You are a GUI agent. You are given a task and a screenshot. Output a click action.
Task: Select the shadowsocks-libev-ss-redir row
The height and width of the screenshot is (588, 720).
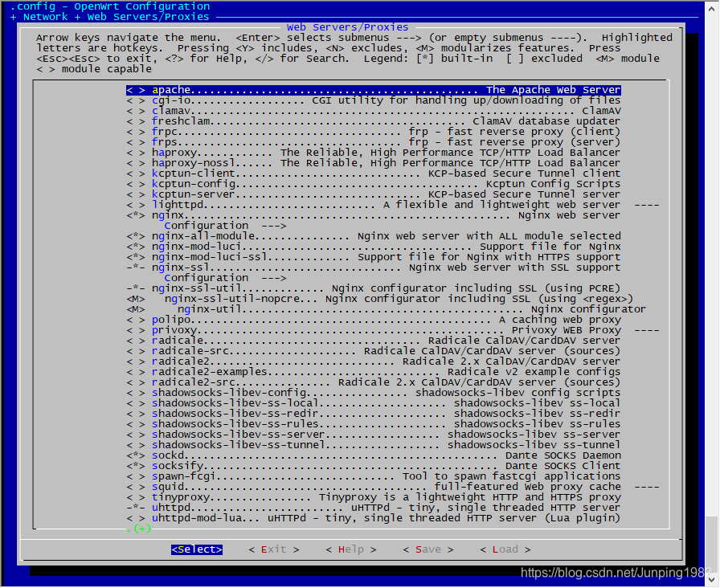click(x=374, y=414)
